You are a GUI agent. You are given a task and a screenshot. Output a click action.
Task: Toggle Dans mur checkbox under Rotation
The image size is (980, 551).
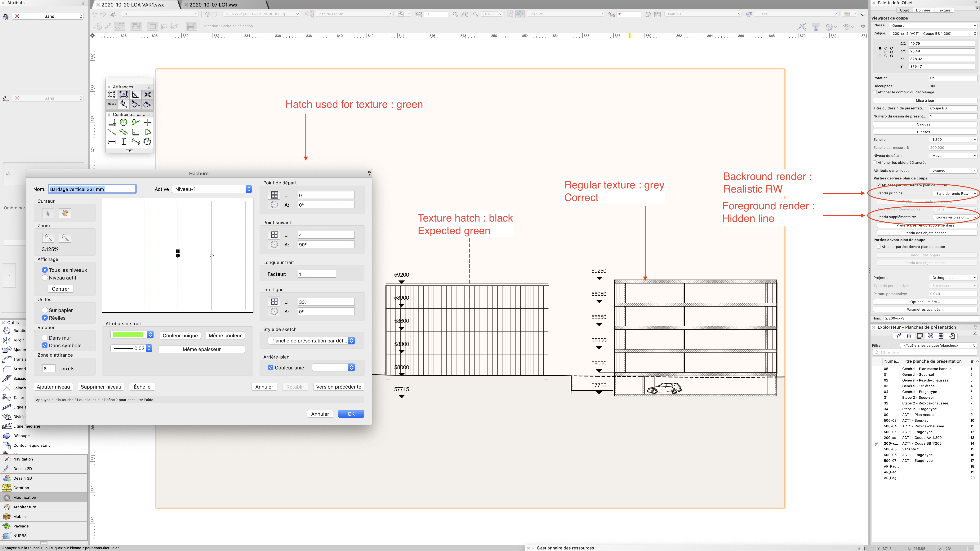pyautogui.click(x=45, y=337)
